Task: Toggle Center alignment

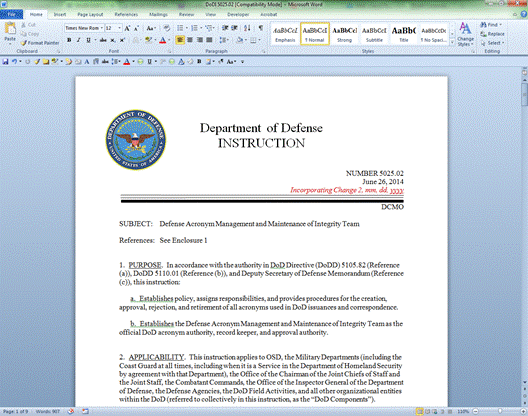Action: (x=190, y=40)
